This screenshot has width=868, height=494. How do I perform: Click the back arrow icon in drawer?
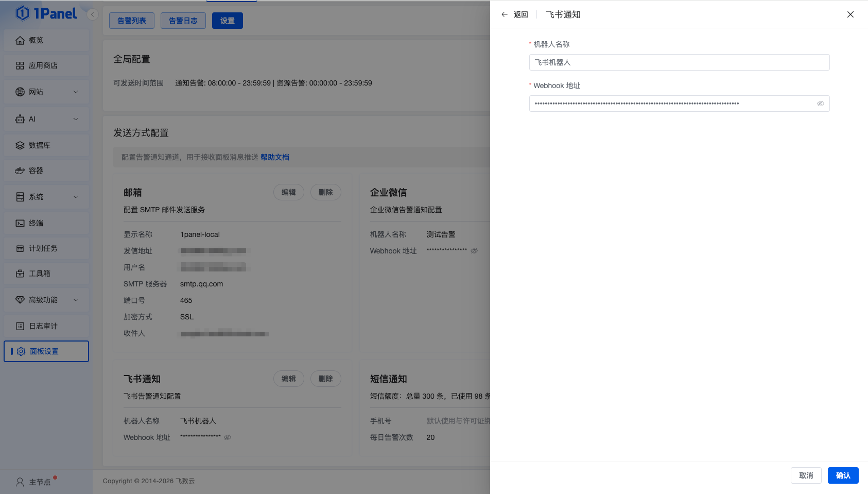(x=505, y=14)
